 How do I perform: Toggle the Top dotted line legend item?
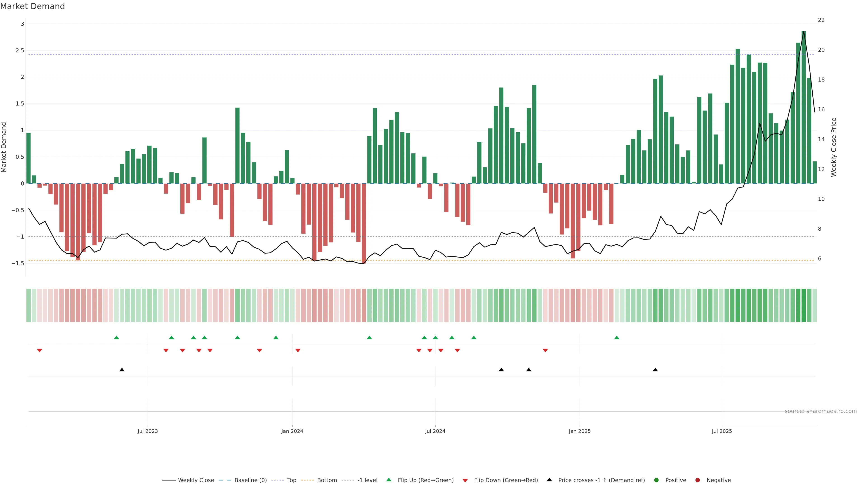point(291,480)
